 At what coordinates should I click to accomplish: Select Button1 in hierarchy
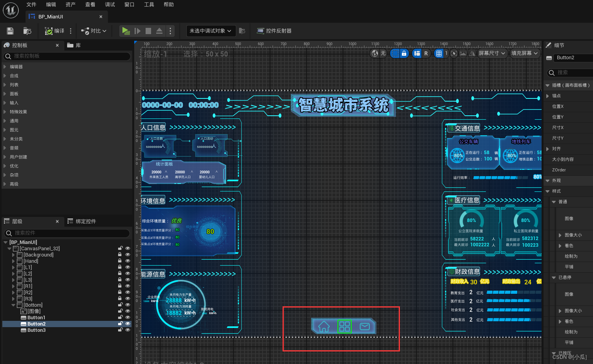pyautogui.click(x=36, y=318)
